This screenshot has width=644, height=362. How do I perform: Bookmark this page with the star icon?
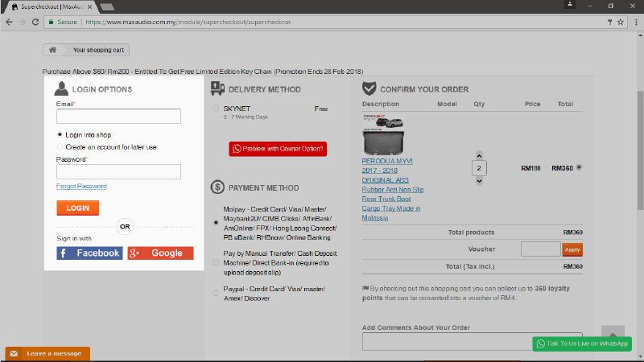click(621, 23)
